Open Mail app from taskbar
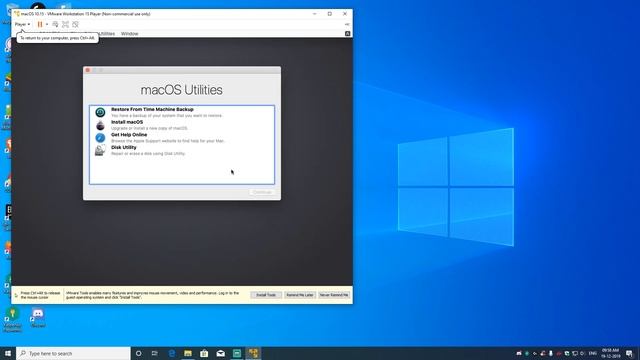Image resolution: width=640 pixels, height=360 pixels. [220, 353]
